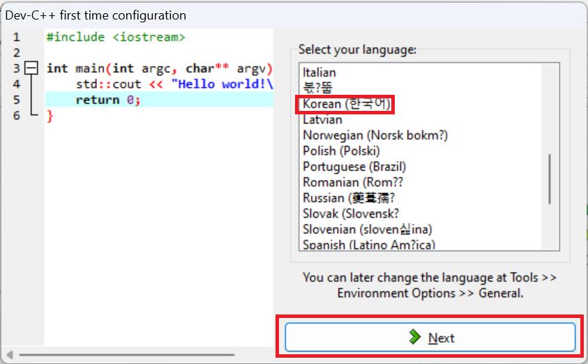
Task: Click line number 4 in the gutter
Action: click(17, 84)
